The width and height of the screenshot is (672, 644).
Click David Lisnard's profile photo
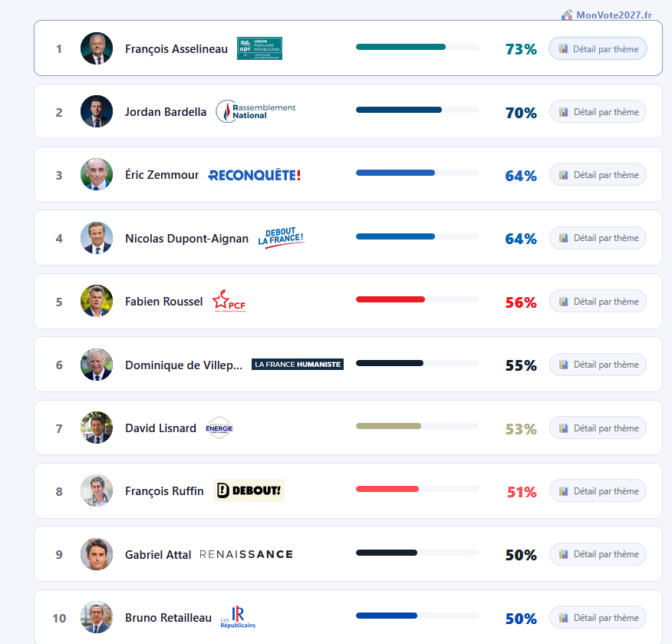(97, 428)
